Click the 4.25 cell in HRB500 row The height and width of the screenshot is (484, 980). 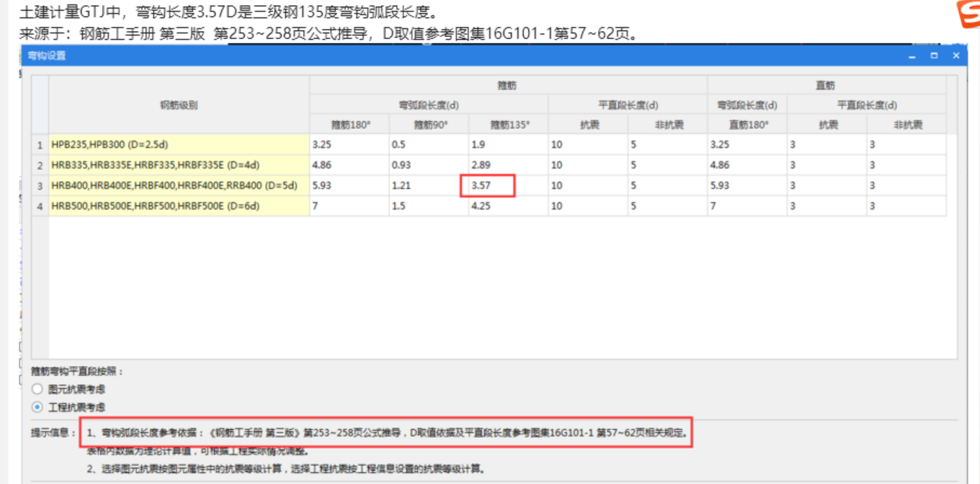508,206
